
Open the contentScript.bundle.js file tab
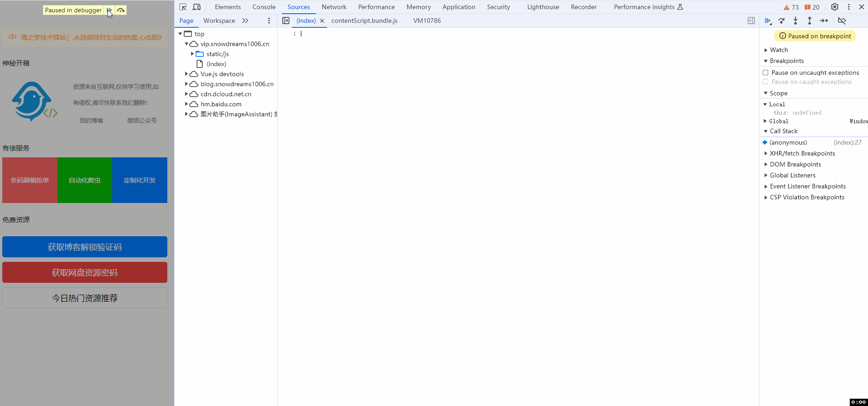364,21
